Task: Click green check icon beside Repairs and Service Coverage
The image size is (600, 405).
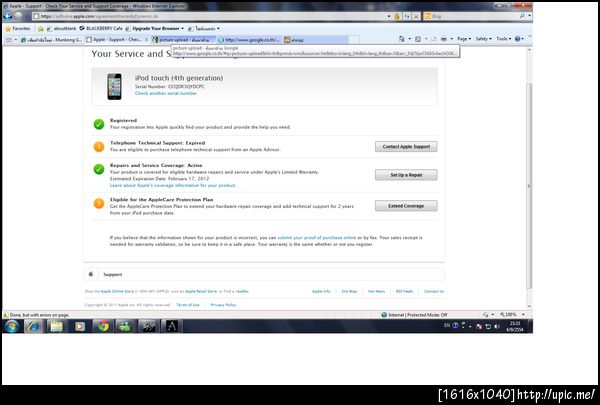Action: [99, 169]
